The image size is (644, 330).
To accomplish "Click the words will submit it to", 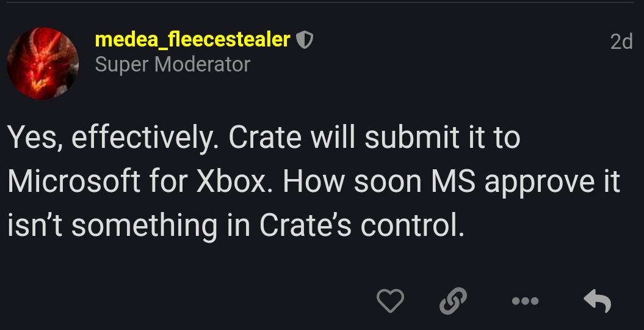I will click(415, 137).
